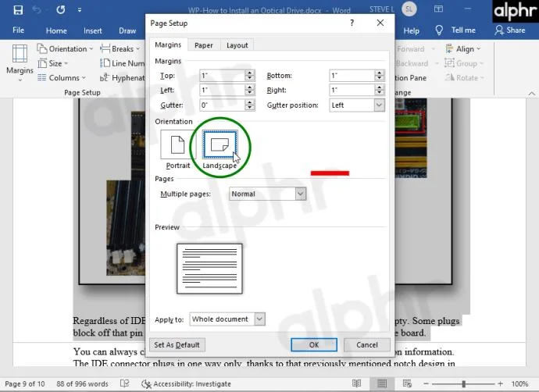539x392 pixels.
Task: Click the dialog Help question mark
Action: click(x=352, y=23)
